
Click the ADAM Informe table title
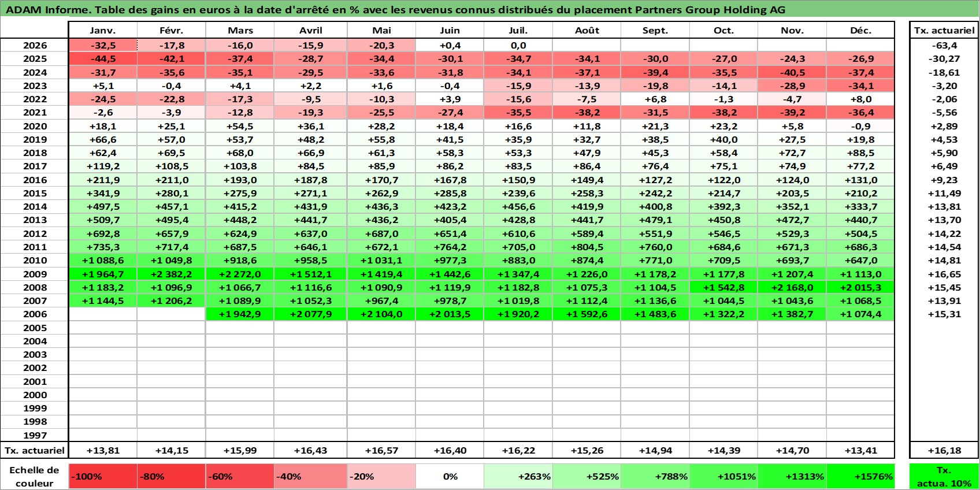(x=395, y=10)
